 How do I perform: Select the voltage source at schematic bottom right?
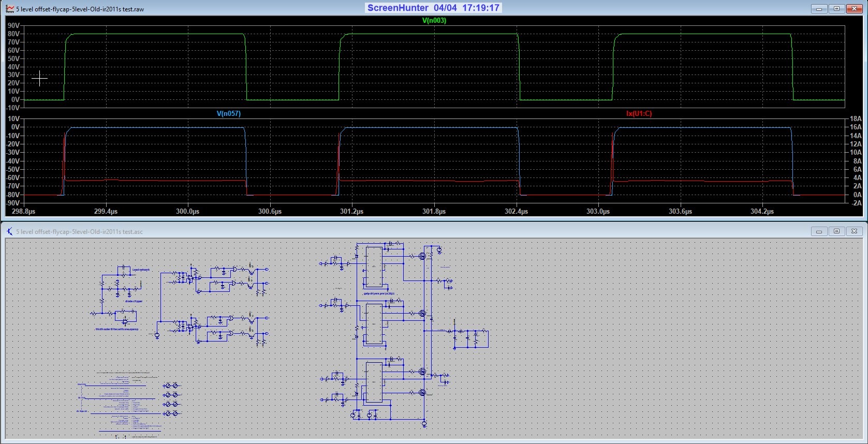(x=424, y=423)
